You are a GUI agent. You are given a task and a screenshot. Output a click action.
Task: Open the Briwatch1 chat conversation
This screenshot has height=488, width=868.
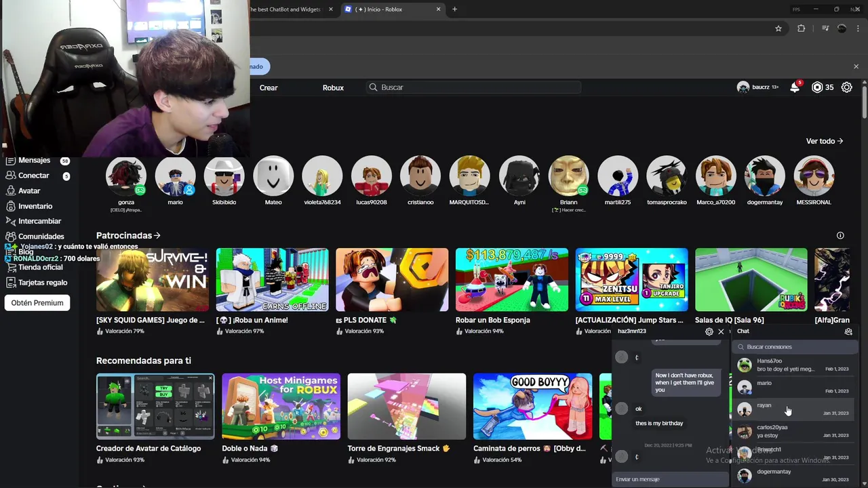click(x=794, y=453)
